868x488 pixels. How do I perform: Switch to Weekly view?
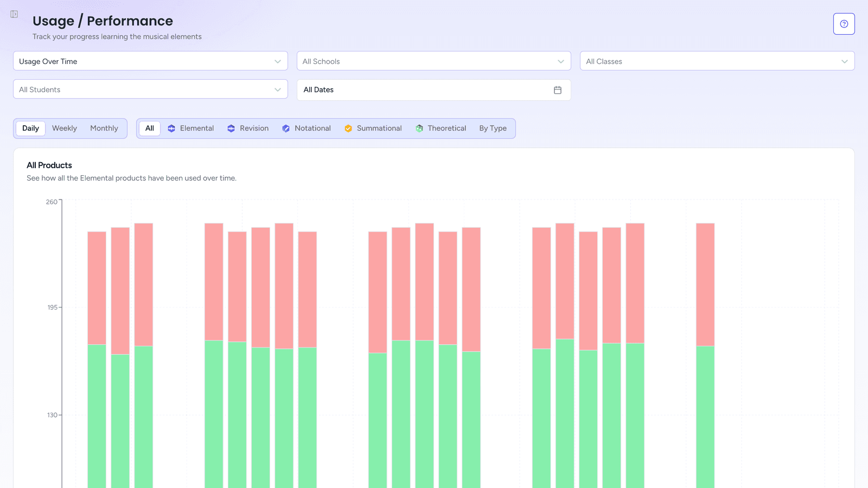(x=65, y=129)
